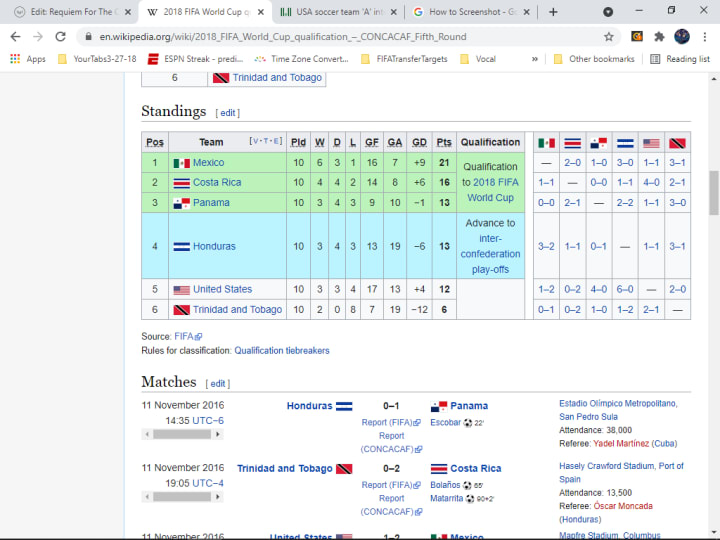
Task: Open the Vocal bookmark folder
Action: click(x=478, y=59)
